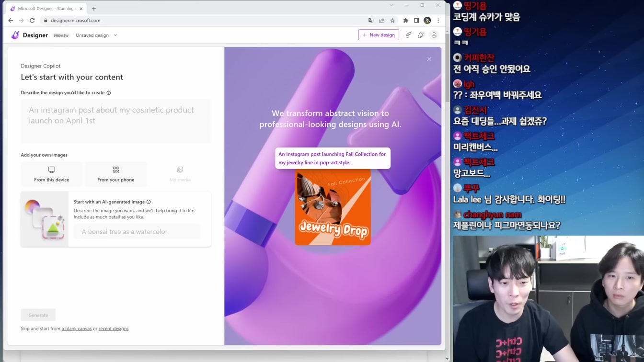
Task: Click the From your phone upload button
Action: (116, 174)
